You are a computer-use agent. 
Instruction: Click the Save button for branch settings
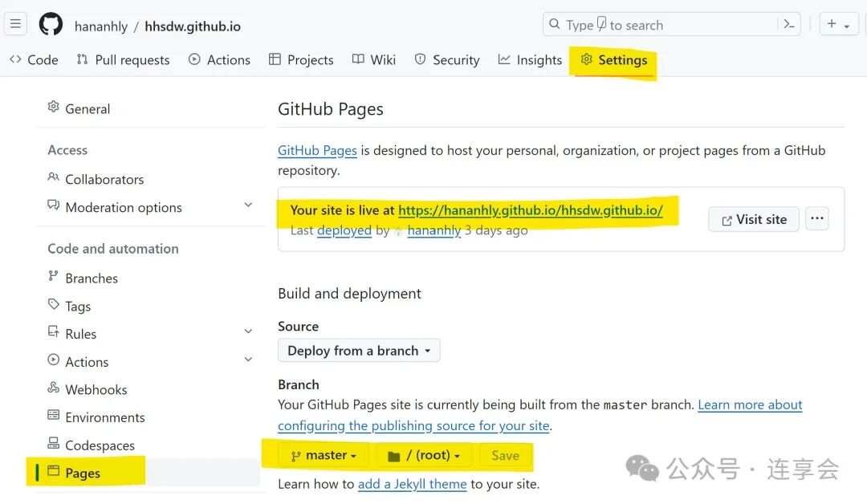click(506, 455)
